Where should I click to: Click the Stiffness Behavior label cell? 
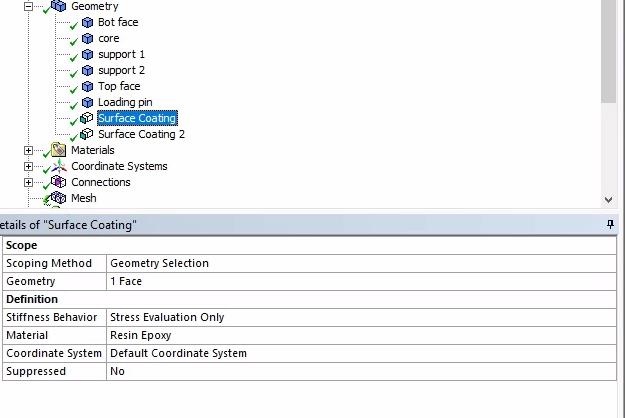tap(55, 317)
